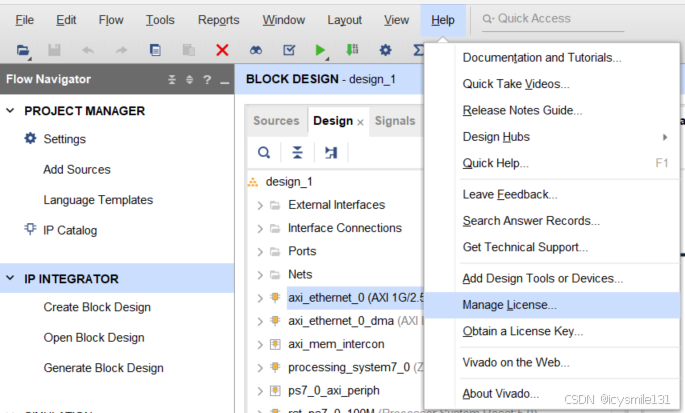
Task: Open the Reports menu
Action: point(218,20)
